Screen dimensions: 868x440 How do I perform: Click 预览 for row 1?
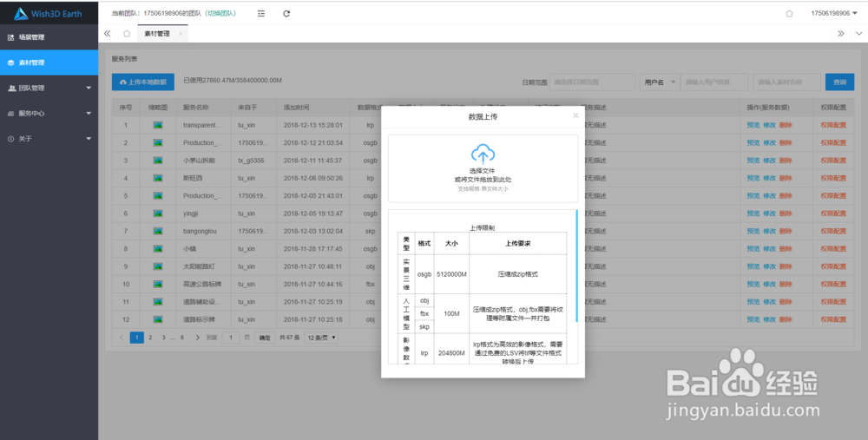tap(753, 125)
